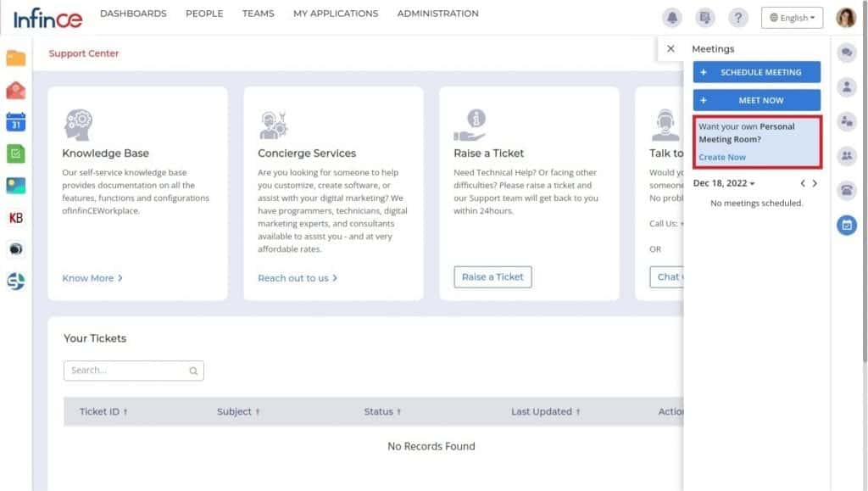Click the 'Meetings' panel heading
The height and width of the screenshot is (491, 868).
(x=713, y=48)
